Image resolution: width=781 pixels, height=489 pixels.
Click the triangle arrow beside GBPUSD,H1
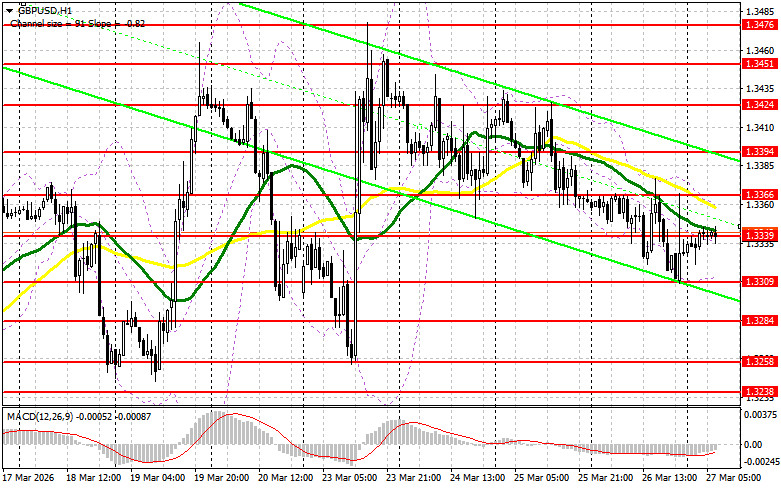point(9,10)
